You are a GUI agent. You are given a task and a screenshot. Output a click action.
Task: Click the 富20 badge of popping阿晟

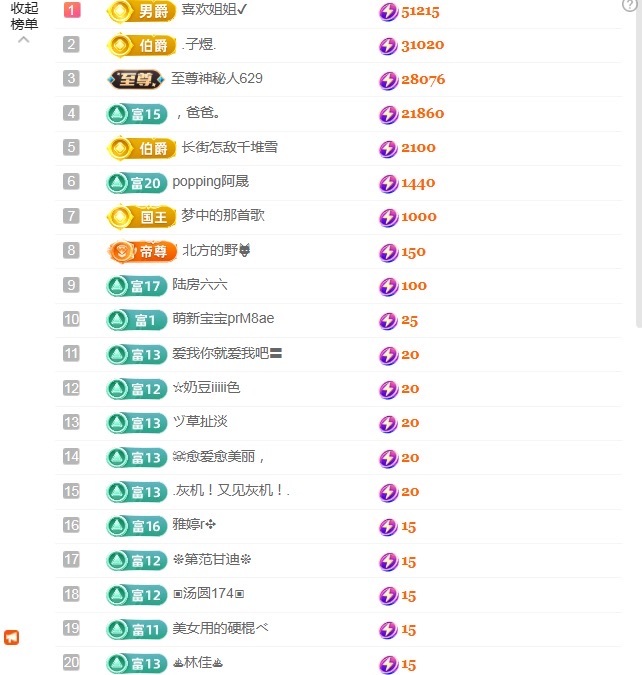click(x=136, y=183)
